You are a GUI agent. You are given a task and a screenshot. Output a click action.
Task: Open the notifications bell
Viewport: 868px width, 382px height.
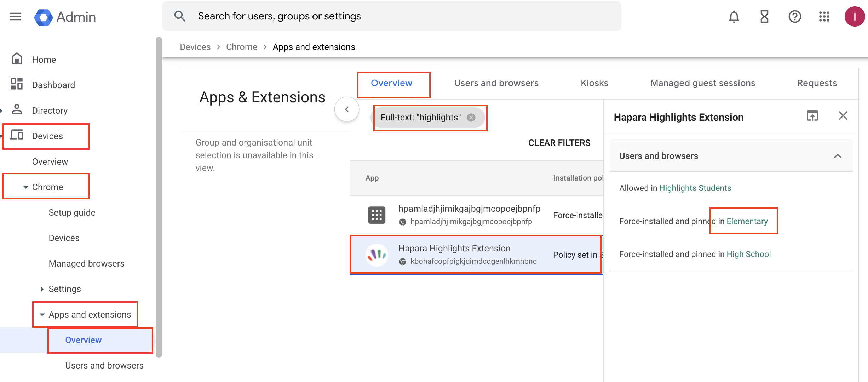click(x=734, y=16)
